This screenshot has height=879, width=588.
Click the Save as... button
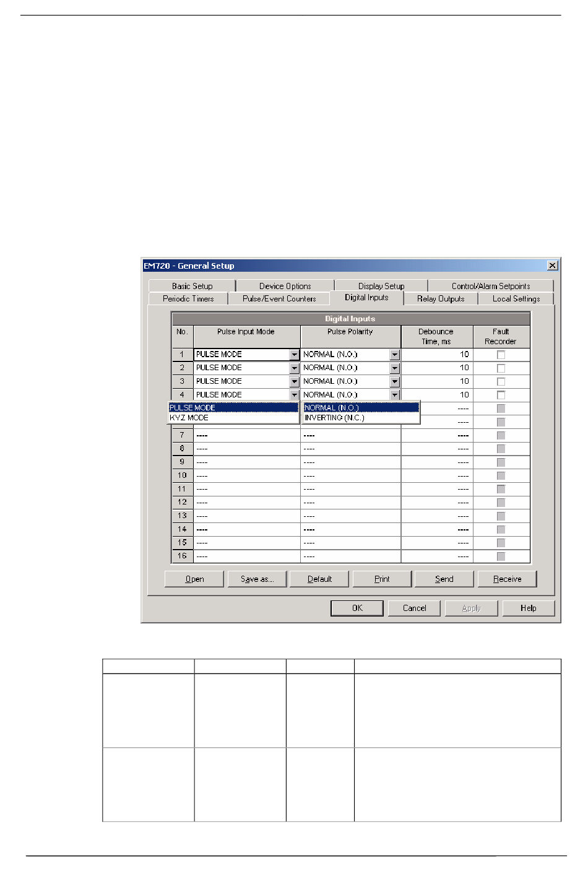coord(257,579)
